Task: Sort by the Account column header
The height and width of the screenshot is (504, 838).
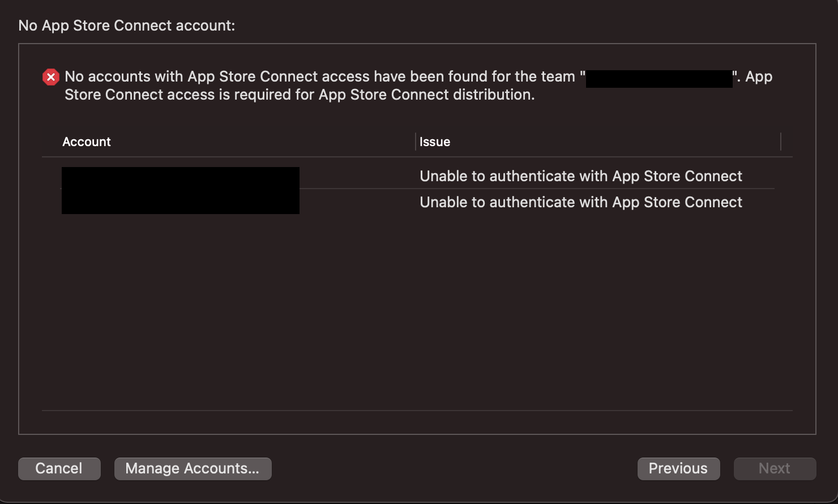Action: [87, 142]
